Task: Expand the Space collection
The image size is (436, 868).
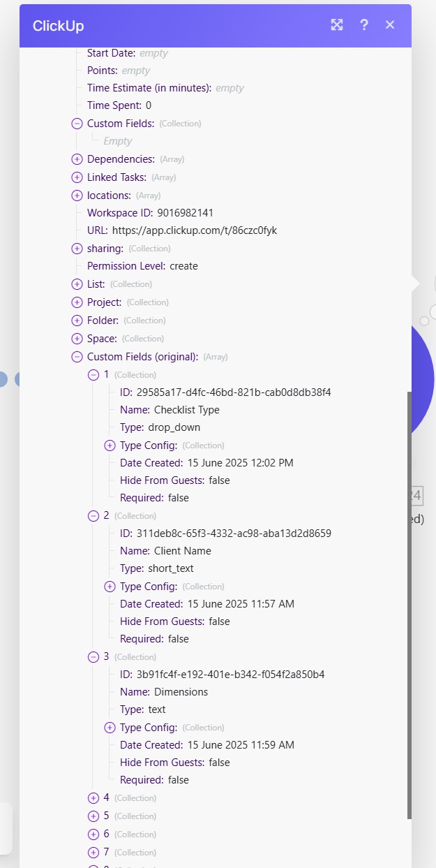Action: (77, 339)
